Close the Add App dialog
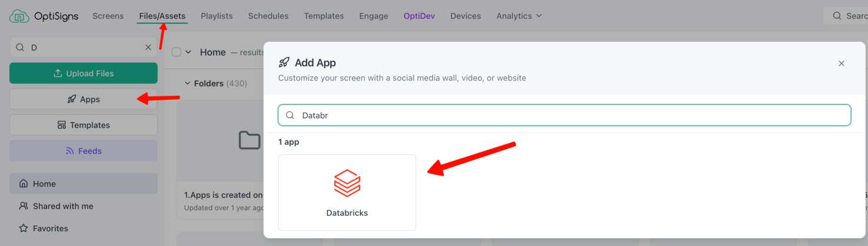Screen dimensions: 868x246 (842, 63)
